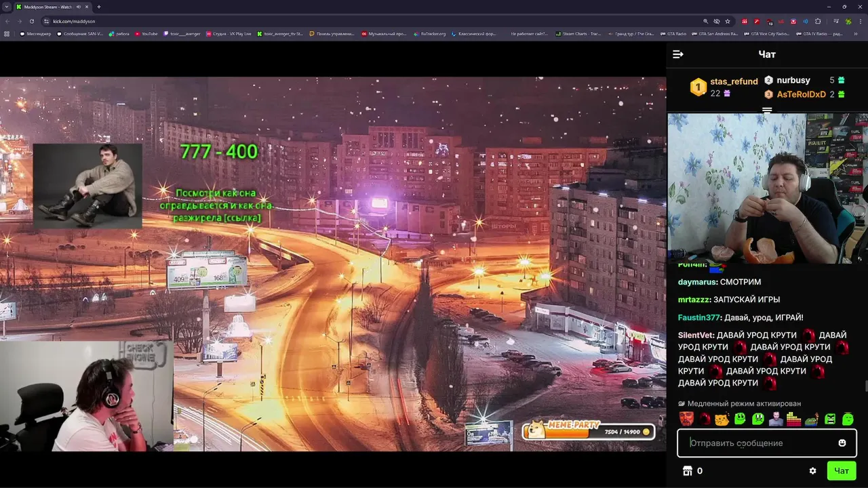
Task: Insert the green sad blob emote
Action: [758, 419]
